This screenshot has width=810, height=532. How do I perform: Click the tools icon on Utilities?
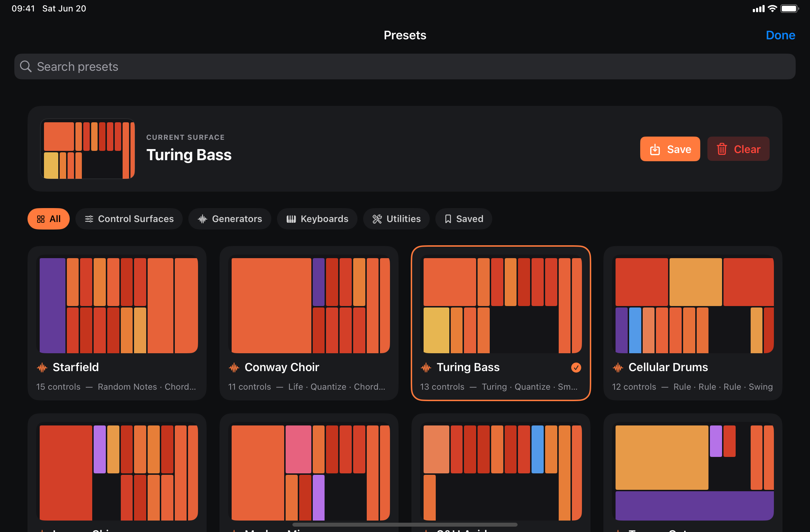click(377, 219)
